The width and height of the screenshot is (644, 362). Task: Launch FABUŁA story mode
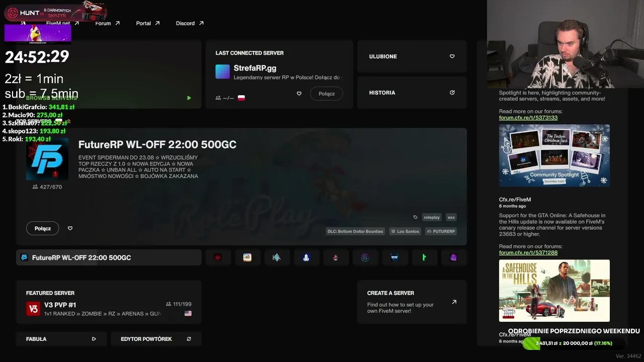click(x=61, y=339)
